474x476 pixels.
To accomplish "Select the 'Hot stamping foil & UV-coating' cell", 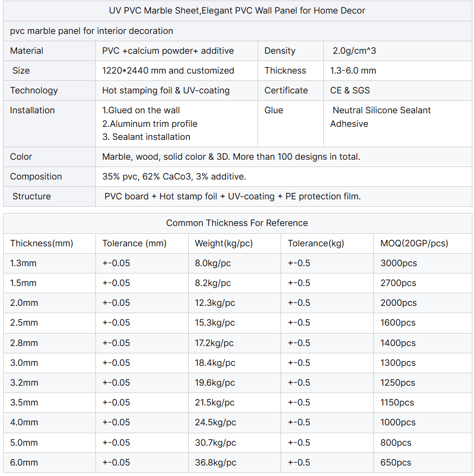I will [x=166, y=90].
